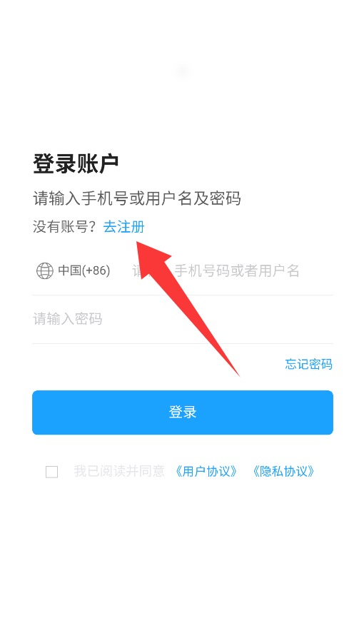The width and height of the screenshot is (364, 628).
Task: Tick the agreement checkbox
Action: [x=51, y=472]
